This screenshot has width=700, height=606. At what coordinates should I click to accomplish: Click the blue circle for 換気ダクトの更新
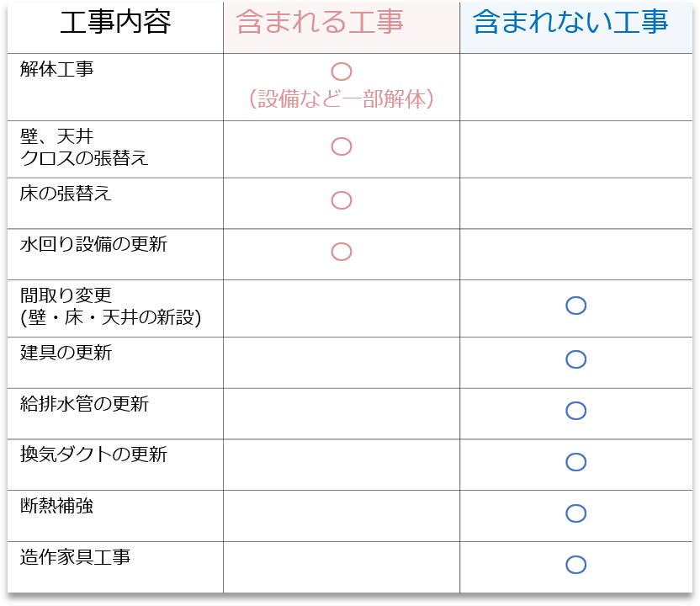[575, 462]
